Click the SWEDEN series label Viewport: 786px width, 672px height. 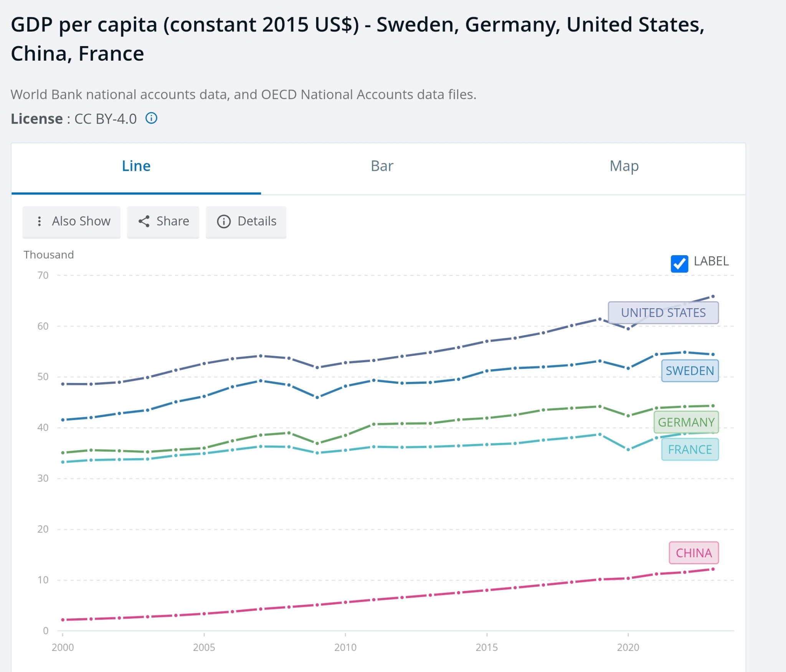click(690, 370)
